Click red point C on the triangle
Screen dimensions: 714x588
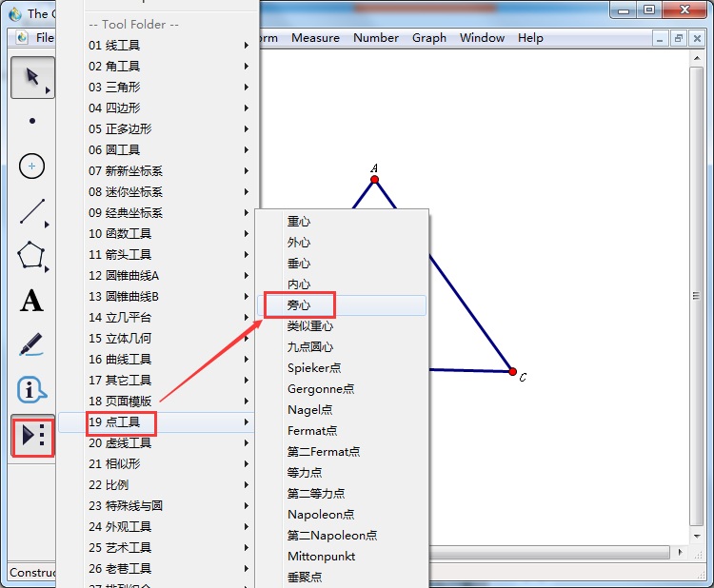tap(513, 372)
